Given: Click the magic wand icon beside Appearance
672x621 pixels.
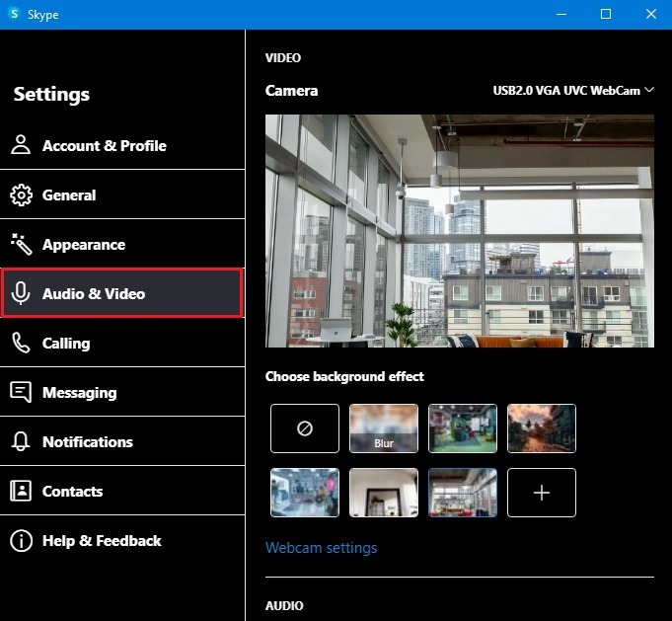Looking at the screenshot, I should pos(21,244).
